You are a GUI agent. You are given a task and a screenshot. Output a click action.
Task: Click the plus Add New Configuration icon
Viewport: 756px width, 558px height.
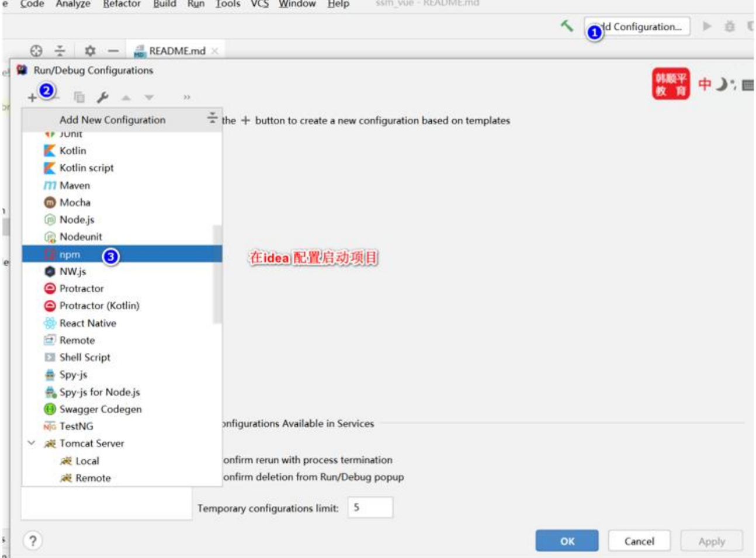pyautogui.click(x=32, y=98)
